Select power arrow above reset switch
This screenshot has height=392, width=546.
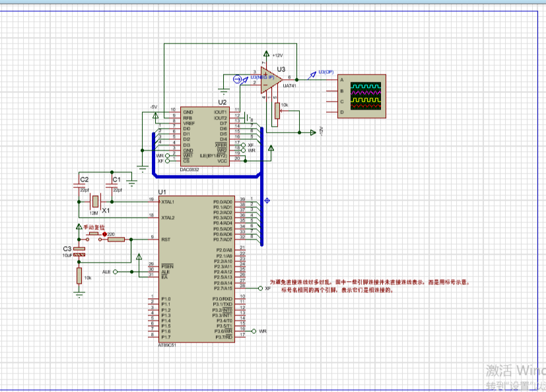point(79,226)
